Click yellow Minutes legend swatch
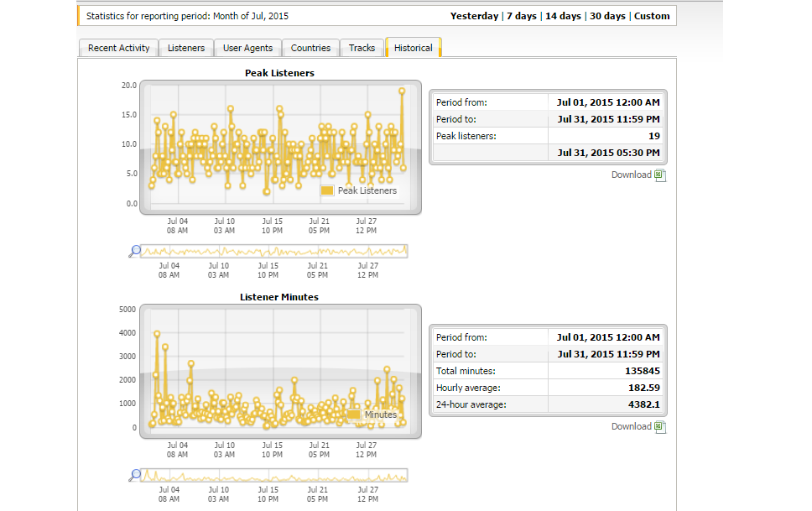Screen dimensions: 812x511 (353, 415)
